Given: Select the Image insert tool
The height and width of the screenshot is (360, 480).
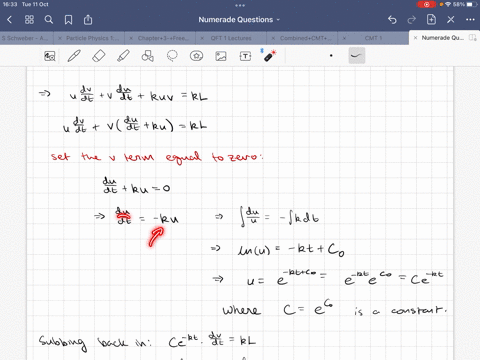Looking at the screenshot, I should (x=221, y=56).
